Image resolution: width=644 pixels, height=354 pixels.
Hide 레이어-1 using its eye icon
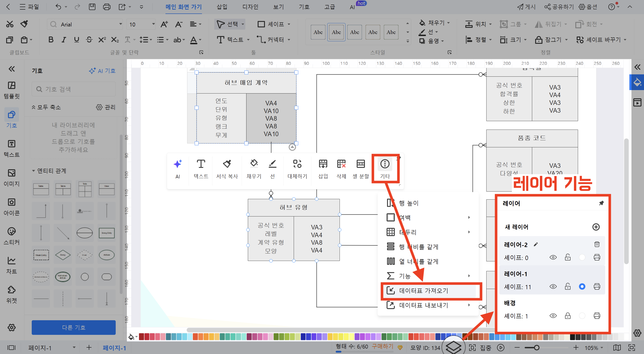coord(553,286)
